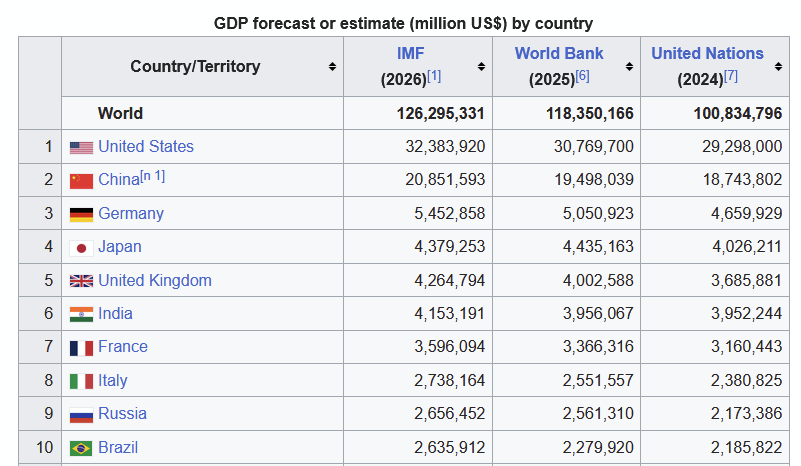The height and width of the screenshot is (466, 801).
Task: Open China's note [n 1] superscript
Action: [x=153, y=176]
